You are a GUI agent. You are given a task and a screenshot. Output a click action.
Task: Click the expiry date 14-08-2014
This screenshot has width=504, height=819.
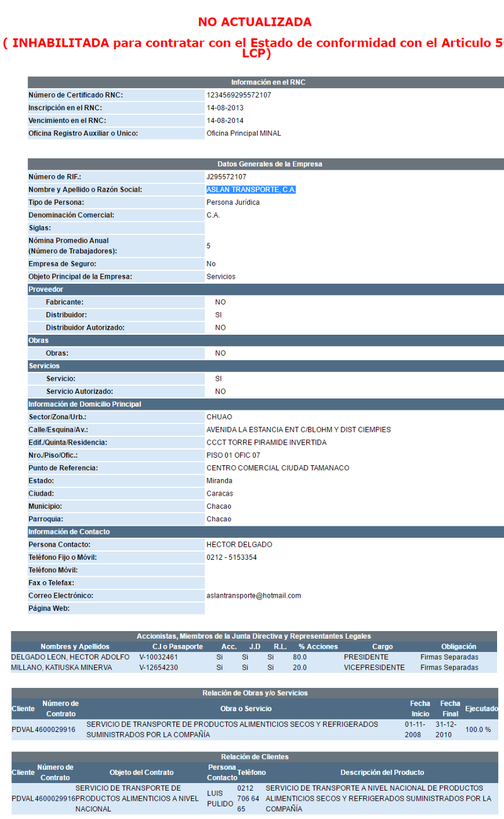point(225,120)
